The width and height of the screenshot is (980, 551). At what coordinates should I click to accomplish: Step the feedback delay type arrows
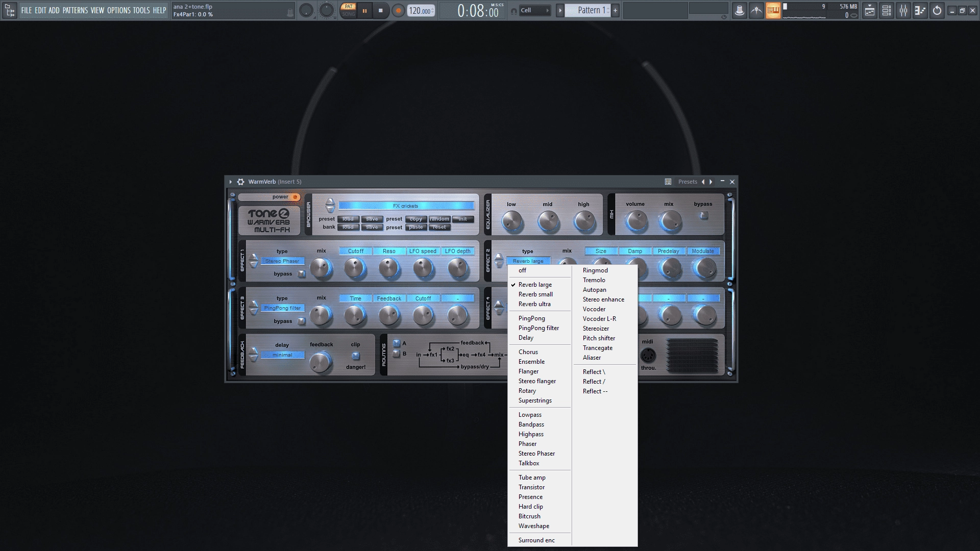tap(254, 355)
